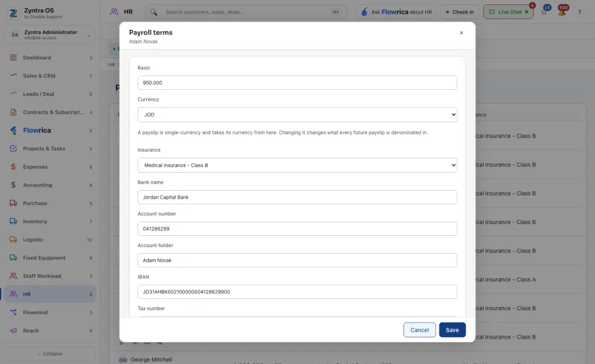Click the search magnifier icon
Screen dimensions: 595x364
(x=153, y=12)
